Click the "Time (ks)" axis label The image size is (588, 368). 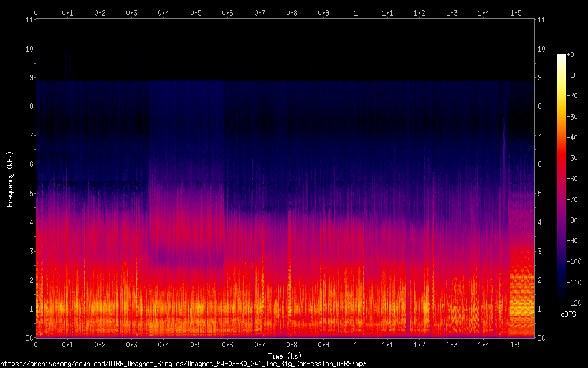[285, 356]
